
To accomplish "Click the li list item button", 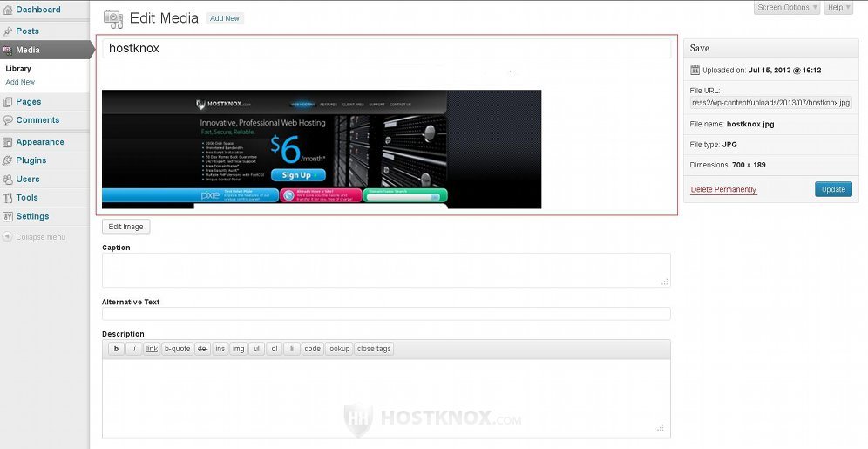I will click(x=291, y=349).
